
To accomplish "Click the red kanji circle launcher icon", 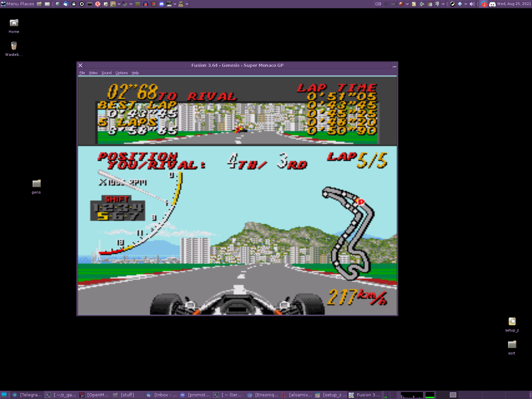I will coord(97,4).
